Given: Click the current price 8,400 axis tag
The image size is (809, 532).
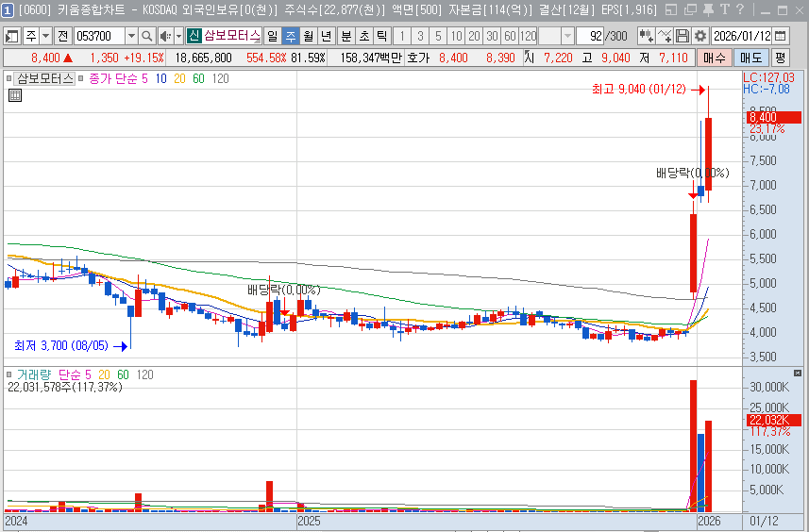Looking at the screenshot, I should 773,118.
